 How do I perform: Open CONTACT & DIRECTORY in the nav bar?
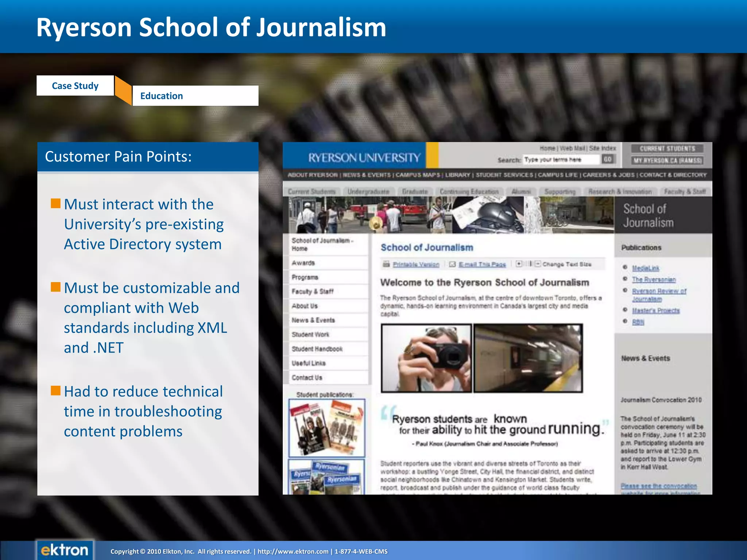[673, 175]
